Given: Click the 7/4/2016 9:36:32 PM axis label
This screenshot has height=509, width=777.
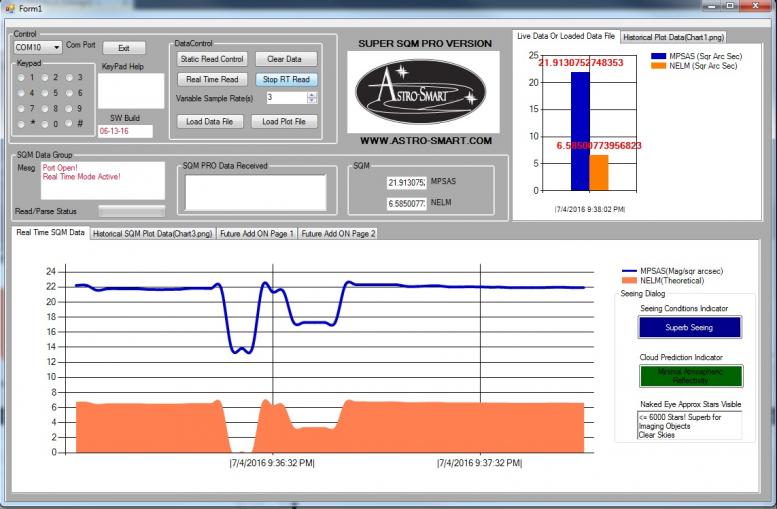Looking at the screenshot, I should [272, 463].
